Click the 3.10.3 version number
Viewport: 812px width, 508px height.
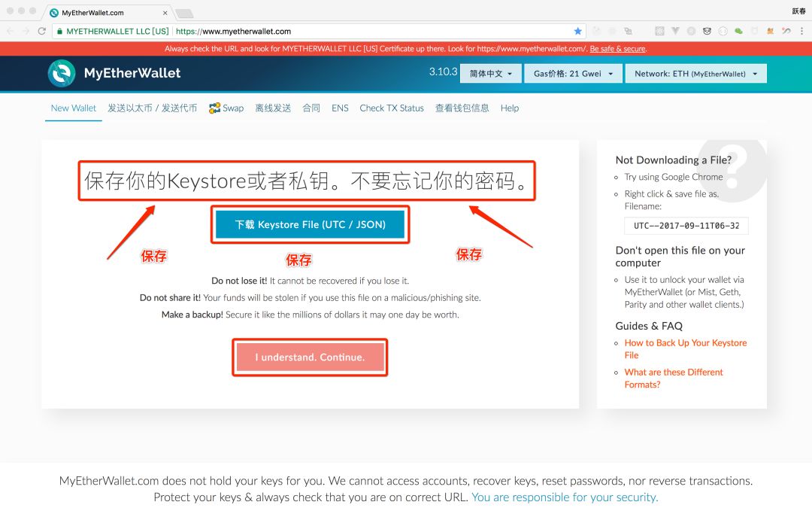[443, 71]
